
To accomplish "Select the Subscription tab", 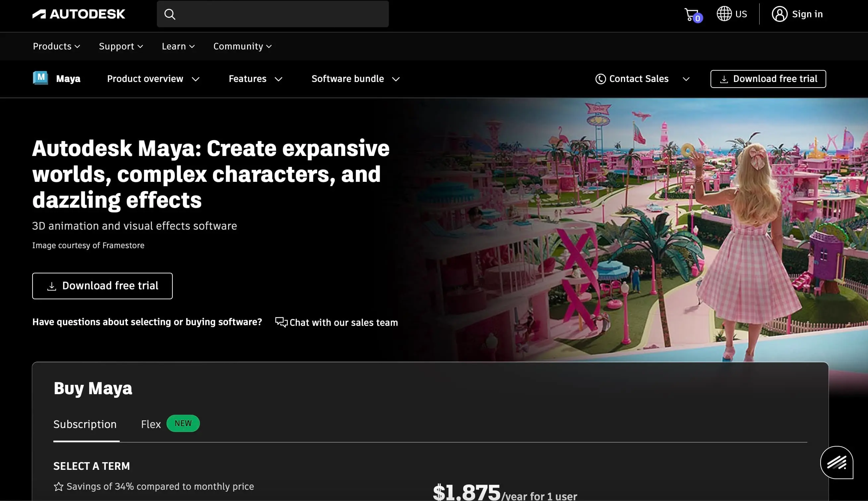I will click(85, 424).
